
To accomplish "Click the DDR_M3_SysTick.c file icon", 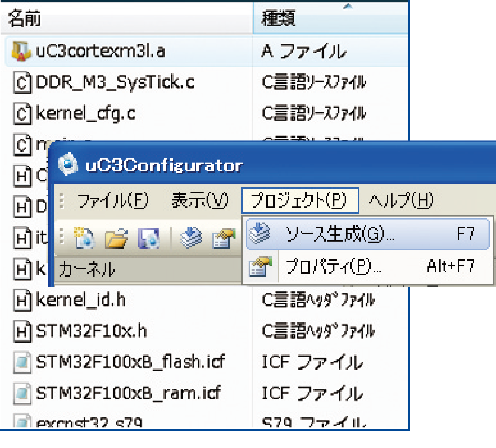I will 22,83.
